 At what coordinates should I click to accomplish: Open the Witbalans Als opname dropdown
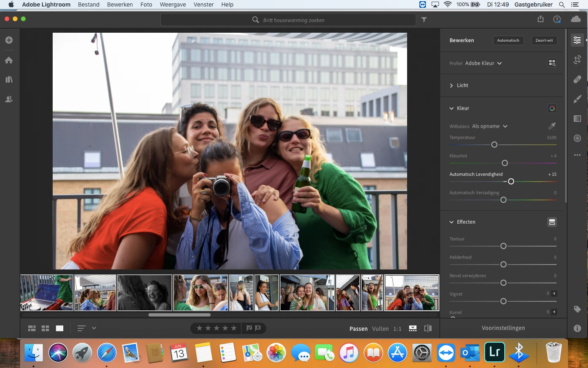(489, 126)
